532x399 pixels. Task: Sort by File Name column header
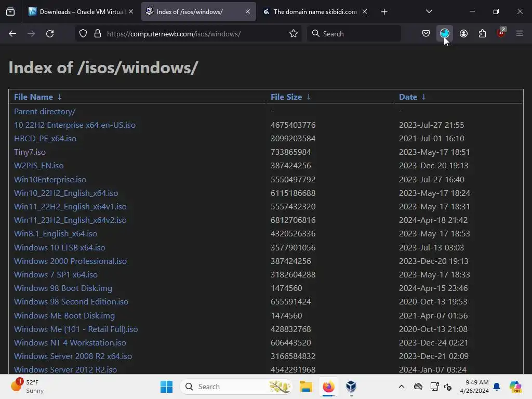33,97
